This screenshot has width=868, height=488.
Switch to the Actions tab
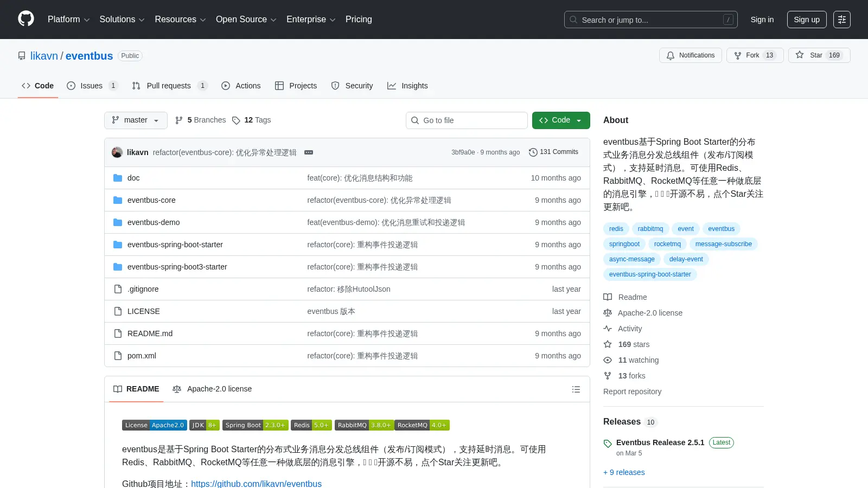pyautogui.click(x=241, y=86)
